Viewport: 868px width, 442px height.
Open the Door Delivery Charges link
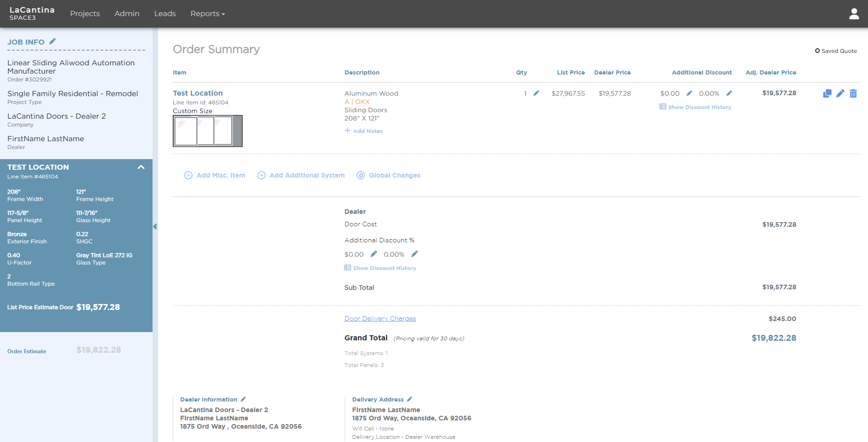380,318
